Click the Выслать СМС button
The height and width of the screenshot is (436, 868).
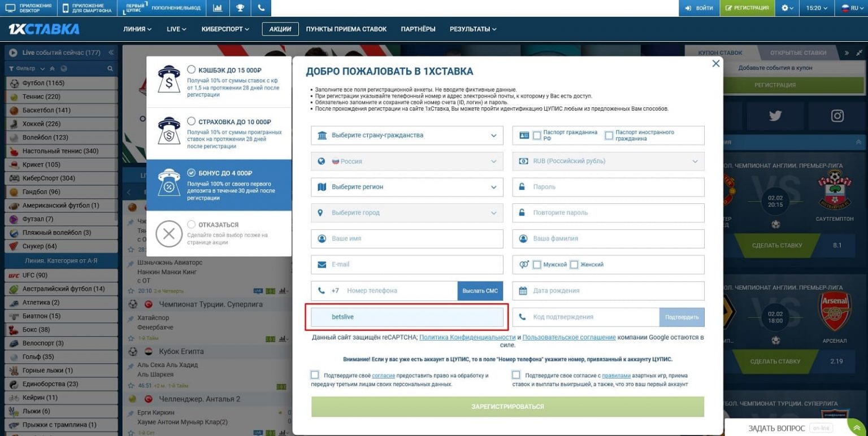[480, 291]
